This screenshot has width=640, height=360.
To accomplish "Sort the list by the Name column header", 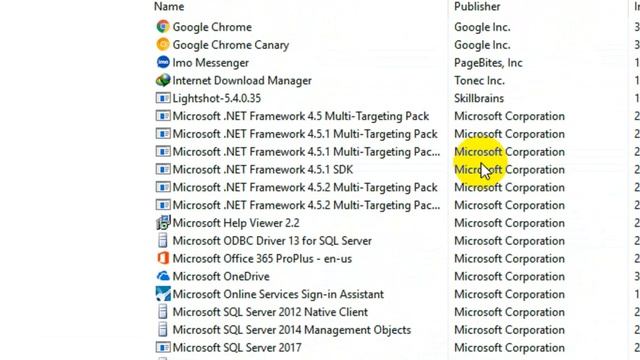I will click(x=169, y=7).
